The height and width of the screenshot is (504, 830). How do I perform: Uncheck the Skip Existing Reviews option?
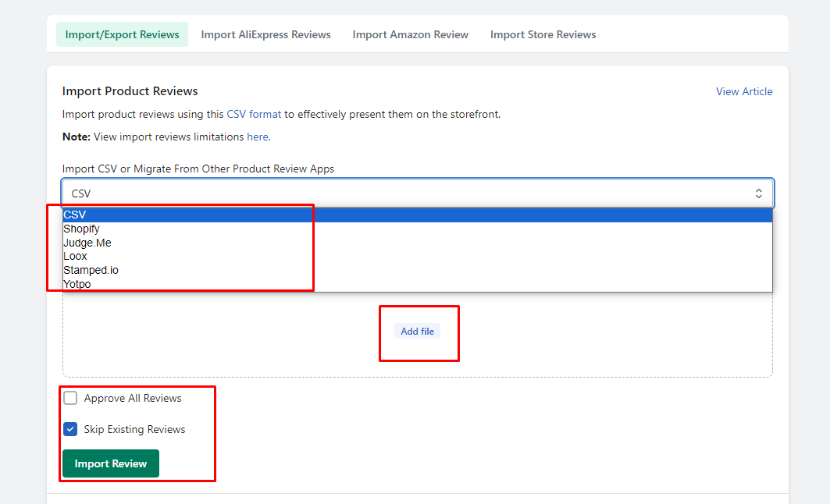(x=69, y=429)
